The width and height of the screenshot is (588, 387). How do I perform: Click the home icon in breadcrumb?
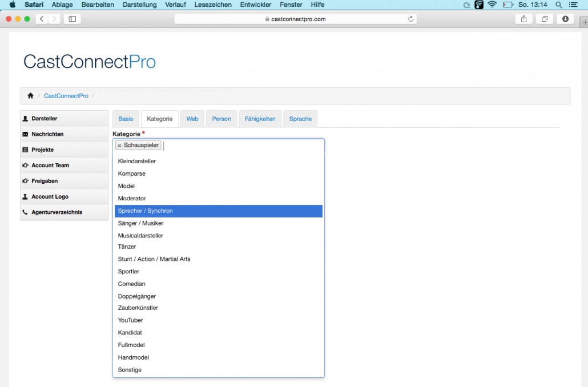click(x=30, y=96)
